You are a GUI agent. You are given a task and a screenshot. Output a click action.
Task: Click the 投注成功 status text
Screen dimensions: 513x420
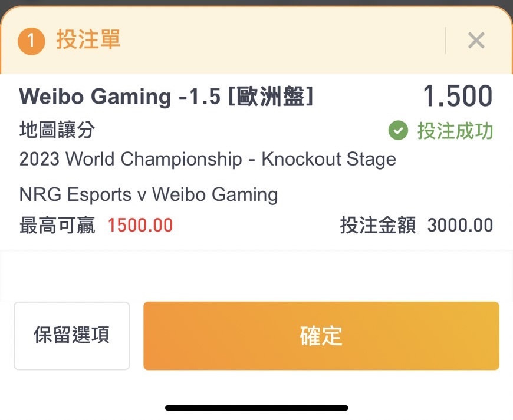click(x=455, y=131)
